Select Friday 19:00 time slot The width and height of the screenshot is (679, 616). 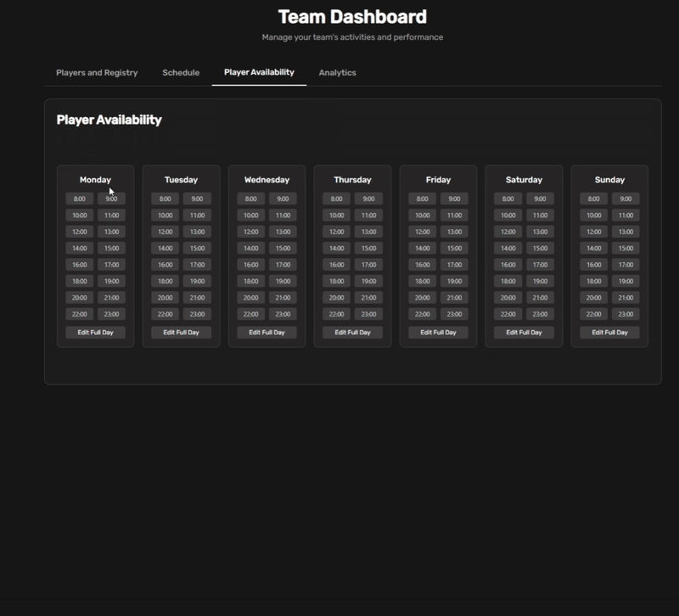[x=454, y=282]
